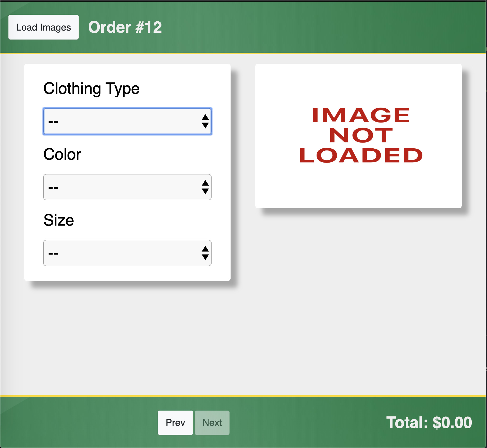Click the $0.00 amount in footer
The height and width of the screenshot is (448, 487).
(452, 423)
